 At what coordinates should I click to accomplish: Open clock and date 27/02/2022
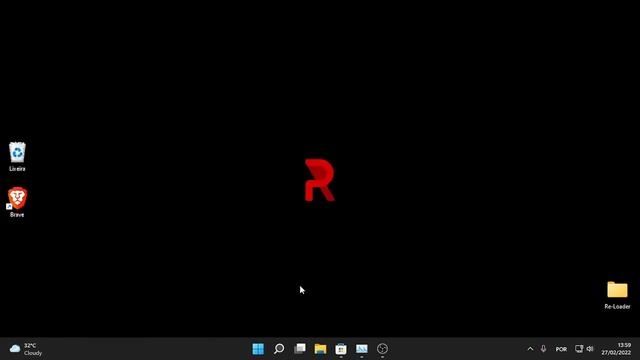tap(616, 349)
